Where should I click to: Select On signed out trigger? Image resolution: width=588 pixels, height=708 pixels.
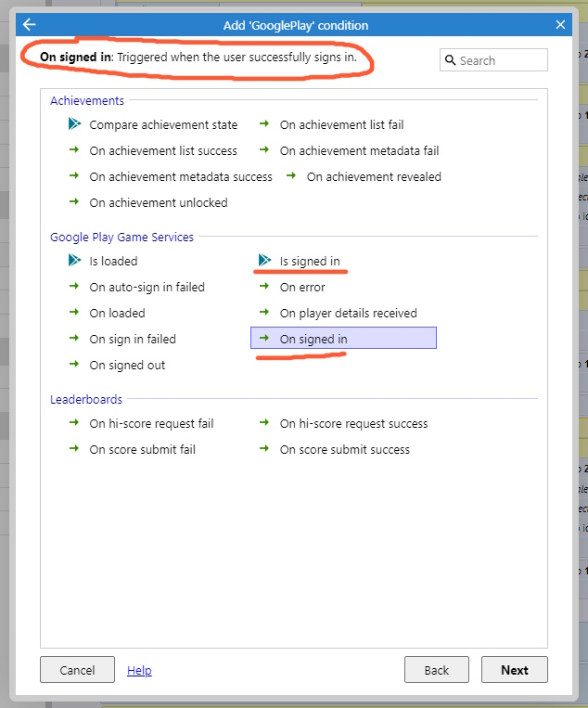(127, 365)
